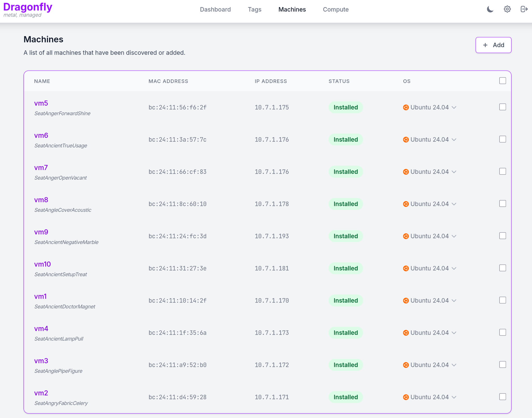532x418 pixels.
Task: Click the Installed status badge for vm4
Action: [x=346, y=332]
